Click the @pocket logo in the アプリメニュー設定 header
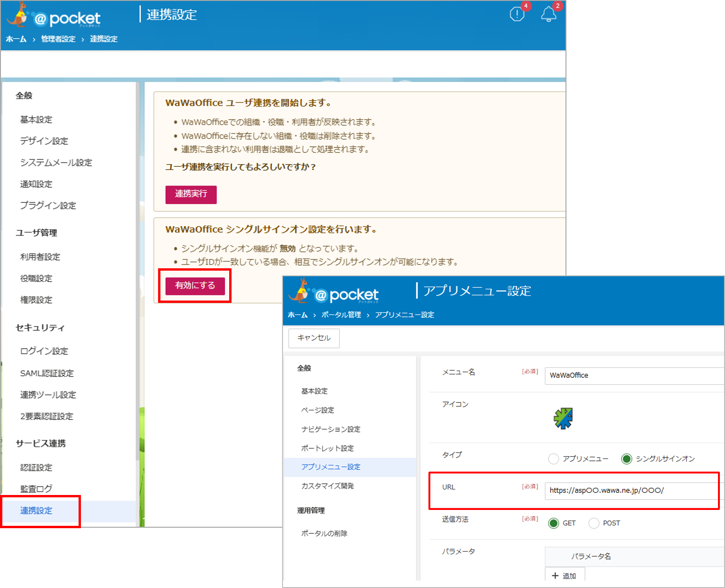This screenshot has width=725, height=588. (333, 293)
